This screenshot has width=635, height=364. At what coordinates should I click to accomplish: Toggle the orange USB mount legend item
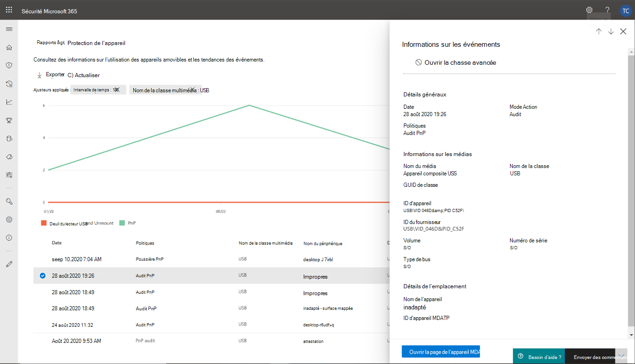(x=77, y=223)
